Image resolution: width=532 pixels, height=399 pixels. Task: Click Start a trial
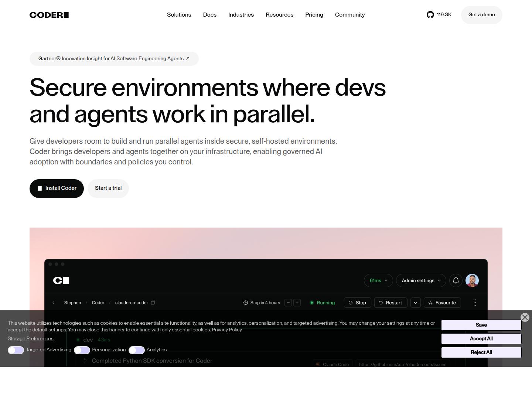click(108, 188)
